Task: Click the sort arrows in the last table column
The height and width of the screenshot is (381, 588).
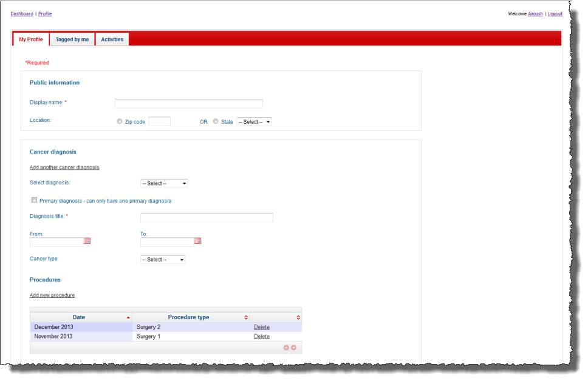Action: (298, 317)
